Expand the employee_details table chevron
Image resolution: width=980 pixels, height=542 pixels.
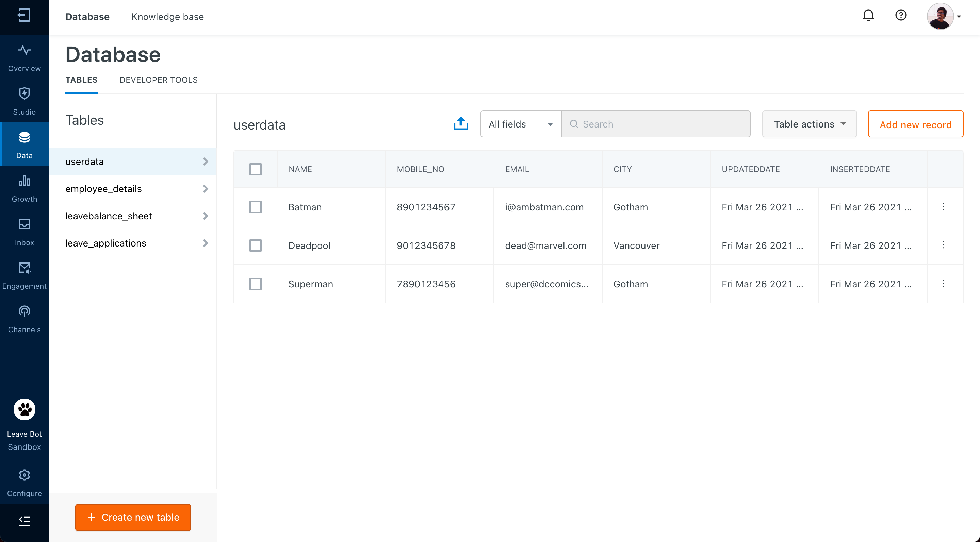coord(206,189)
